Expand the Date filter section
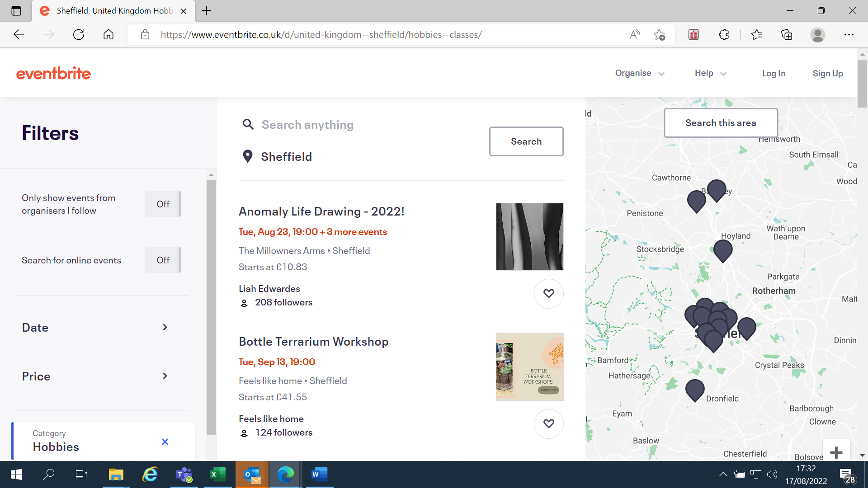Image resolution: width=868 pixels, height=488 pixels. pyautogui.click(x=165, y=327)
